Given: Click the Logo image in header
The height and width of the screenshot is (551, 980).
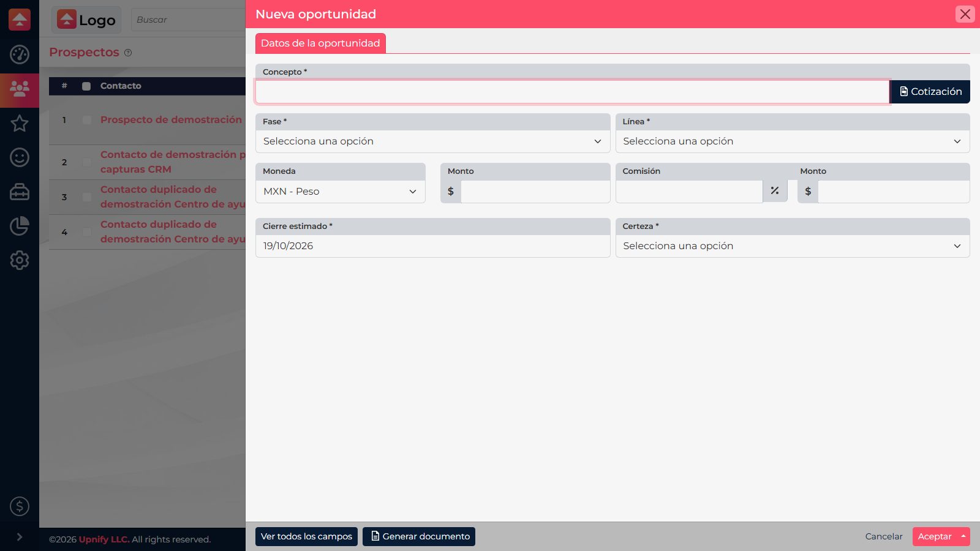Looking at the screenshot, I should pyautogui.click(x=86, y=20).
